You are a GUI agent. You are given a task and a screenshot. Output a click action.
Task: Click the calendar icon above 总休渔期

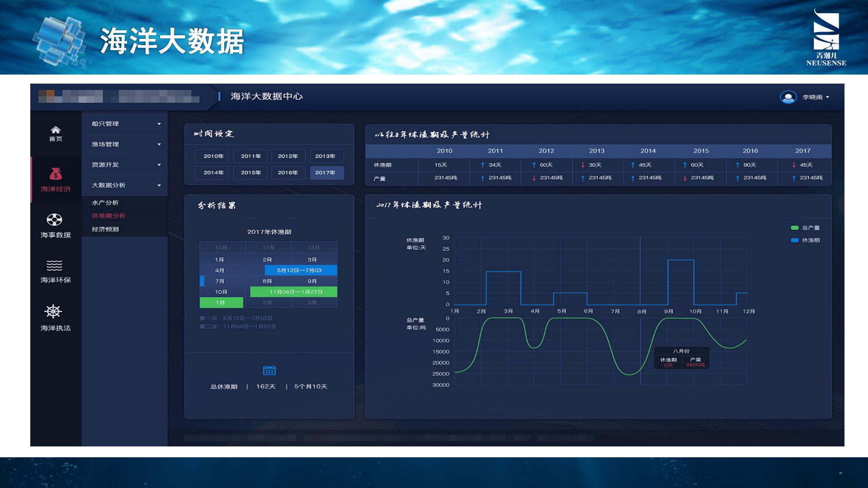(269, 371)
